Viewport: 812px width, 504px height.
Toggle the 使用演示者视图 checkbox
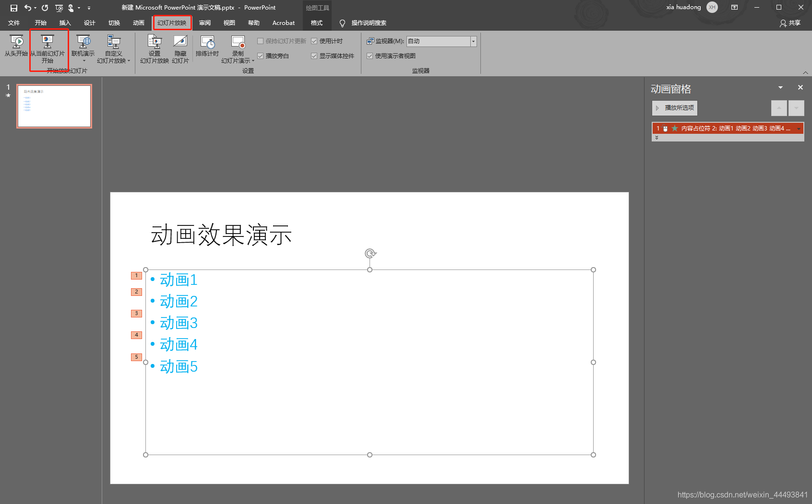click(x=370, y=56)
